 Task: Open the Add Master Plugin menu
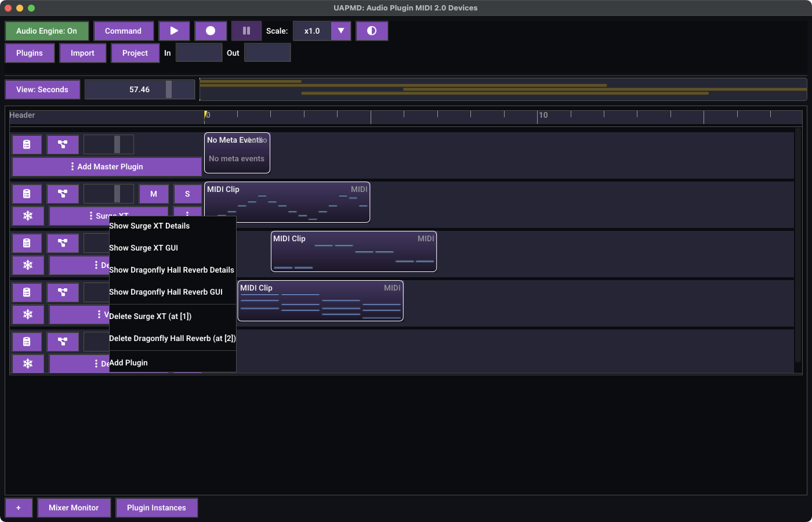(x=107, y=166)
